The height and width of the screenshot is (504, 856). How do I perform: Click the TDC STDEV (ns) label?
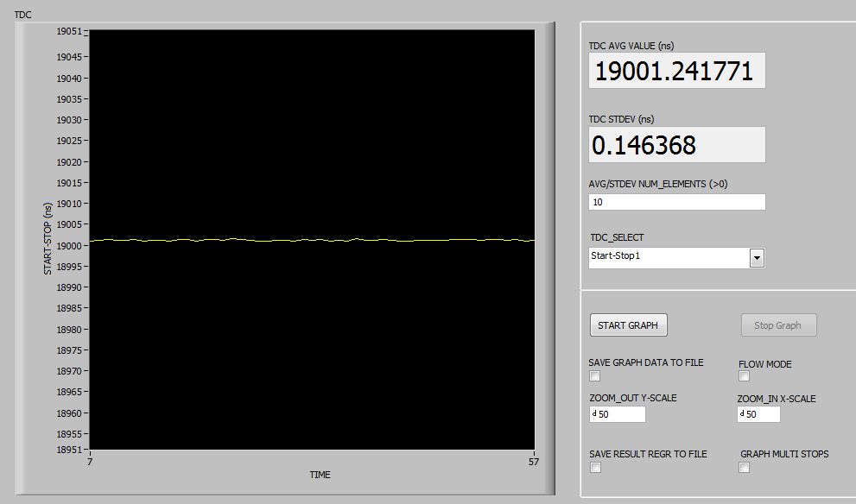[x=621, y=119]
